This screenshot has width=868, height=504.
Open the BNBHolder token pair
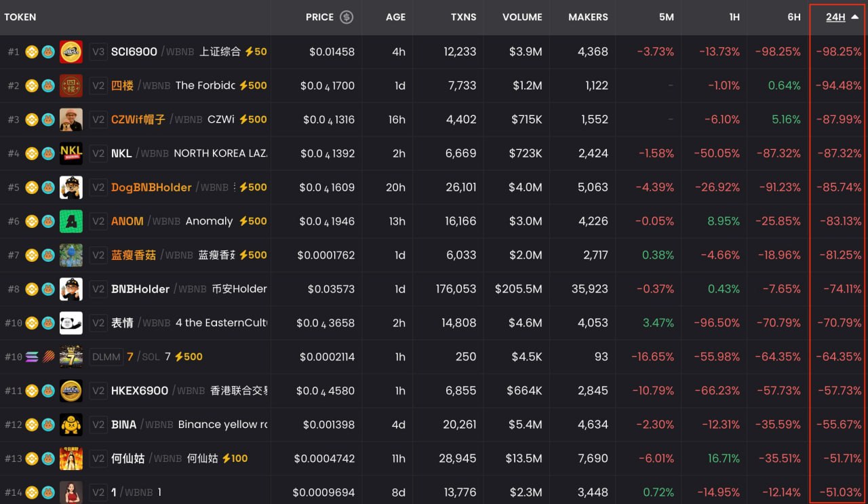coord(140,289)
